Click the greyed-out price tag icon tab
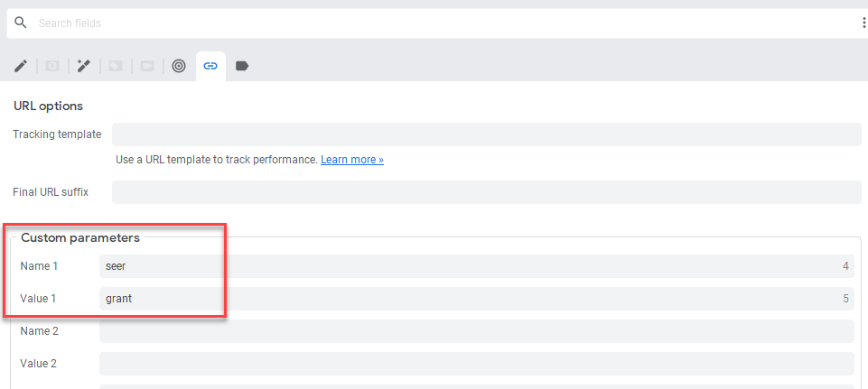 pyautogui.click(x=116, y=66)
